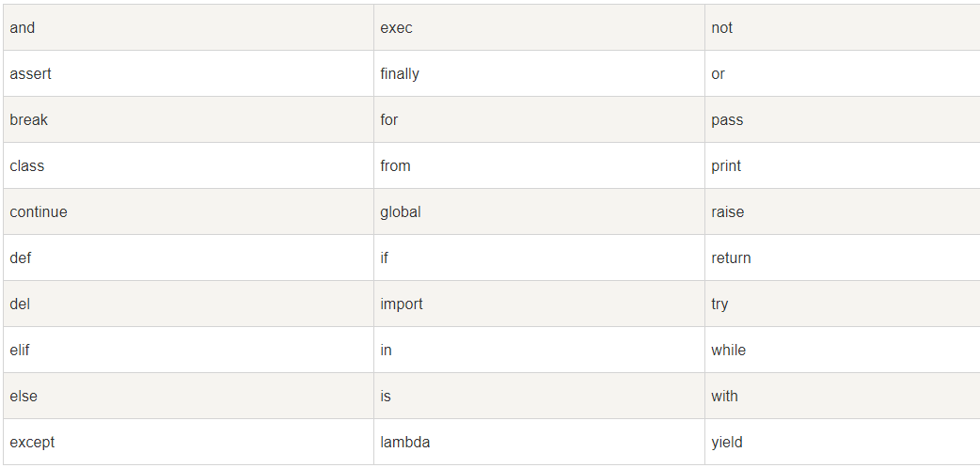The image size is (980, 468).
Task: Click the 'from' keyword cell
Action: coord(395,166)
